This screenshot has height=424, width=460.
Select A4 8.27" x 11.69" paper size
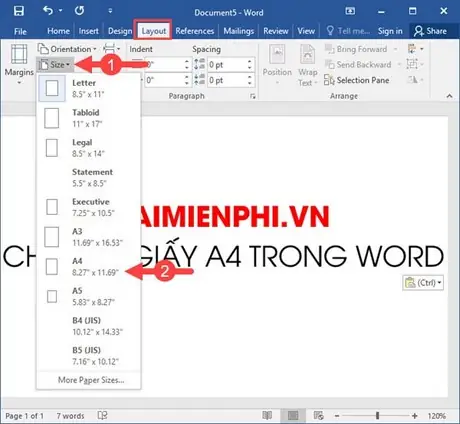coord(89,266)
